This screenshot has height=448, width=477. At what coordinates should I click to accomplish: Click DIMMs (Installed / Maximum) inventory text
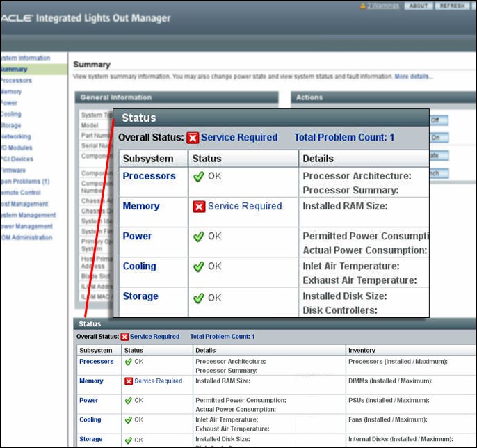pyautogui.click(x=391, y=381)
